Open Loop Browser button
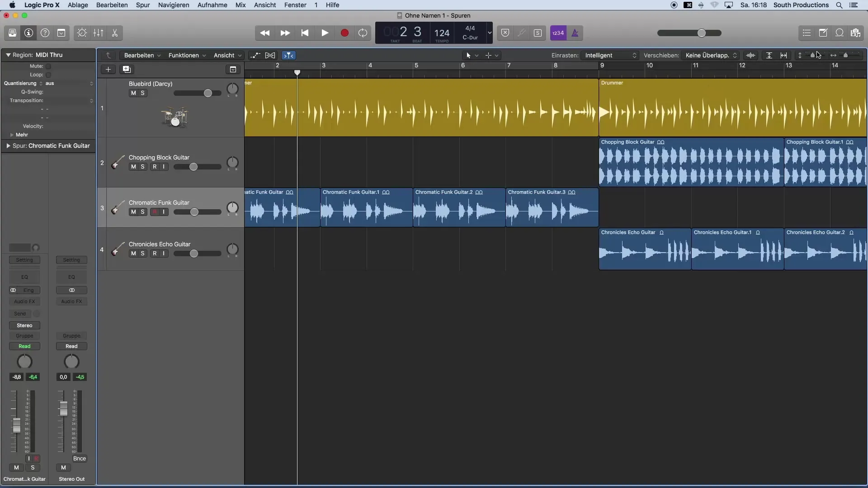 click(x=840, y=33)
